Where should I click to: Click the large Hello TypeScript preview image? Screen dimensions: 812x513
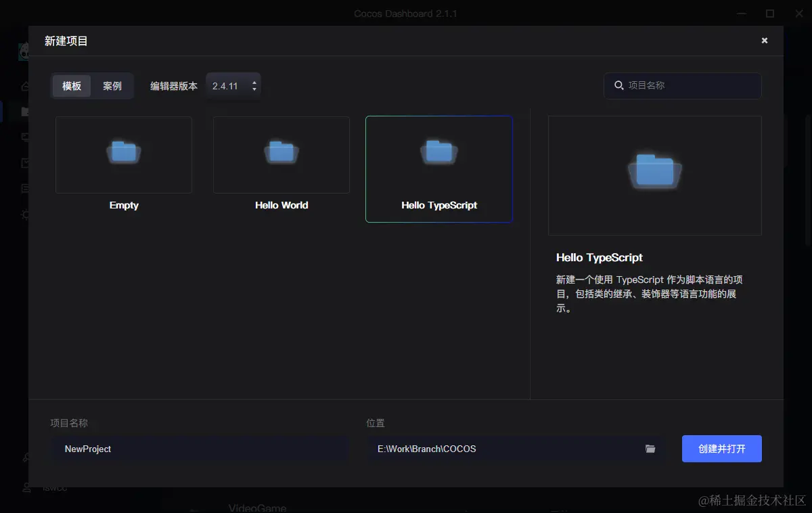(x=655, y=175)
